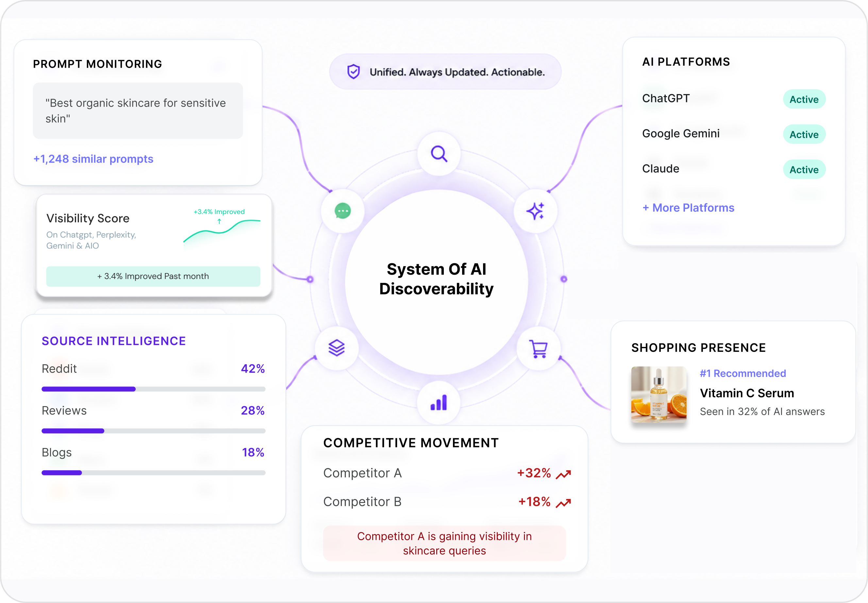Click the Competitor A row label

pyautogui.click(x=362, y=473)
